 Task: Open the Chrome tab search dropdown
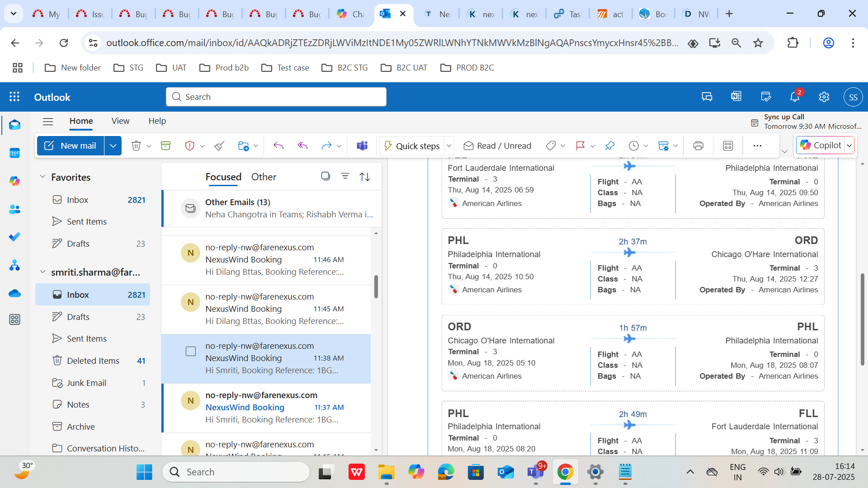pyautogui.click(x=14, y=14)
